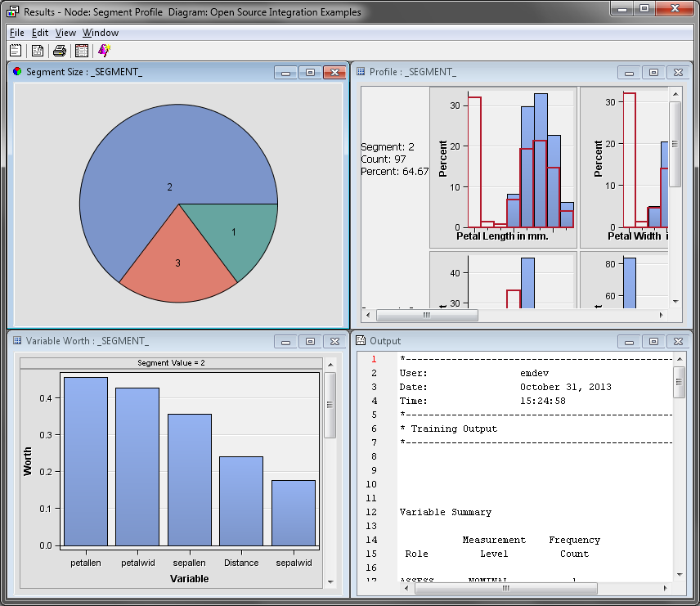This screenshot has width=700, height=606.
Task: Click the Profile window title grid icon
Action: (361, 72)
